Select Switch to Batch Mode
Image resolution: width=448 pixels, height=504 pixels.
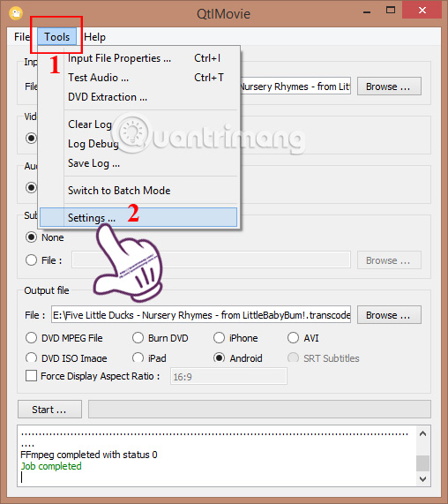(138, 191)
